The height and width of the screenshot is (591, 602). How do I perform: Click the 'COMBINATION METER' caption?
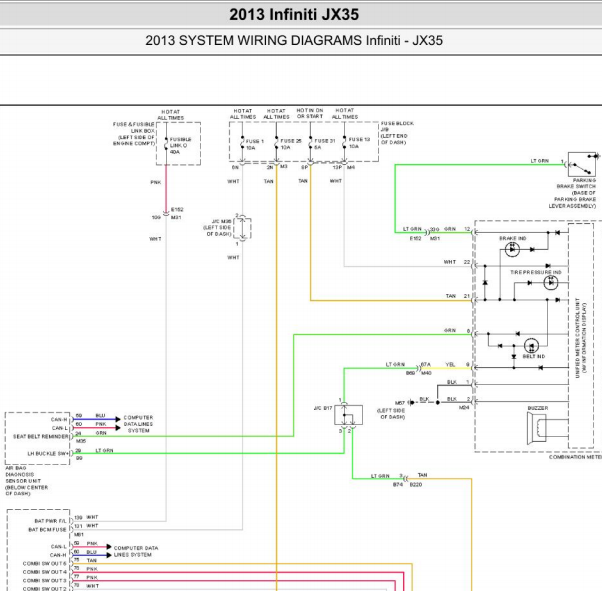click(x=575, y=457)
